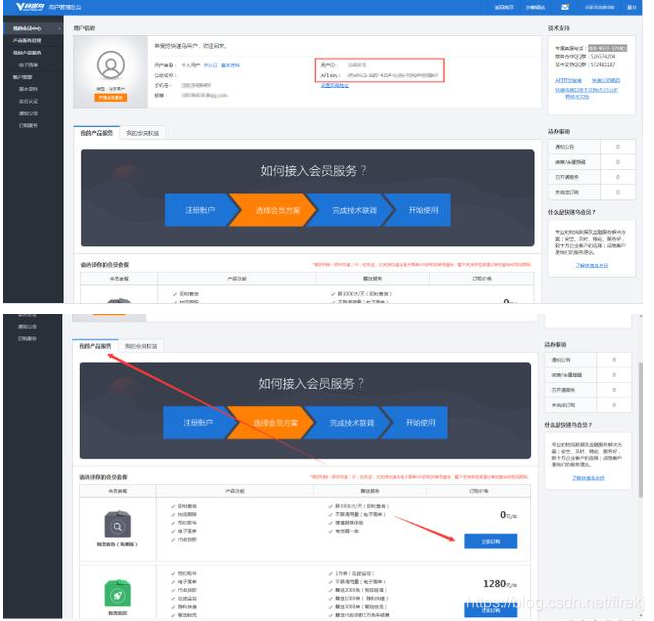Switch to the second tab in lower screenshot

tap(141, 346)
